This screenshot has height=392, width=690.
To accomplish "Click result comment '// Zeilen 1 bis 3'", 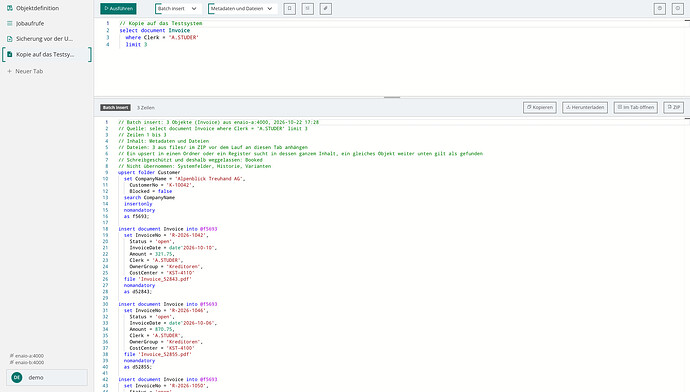I will click(x=142, y=135).
